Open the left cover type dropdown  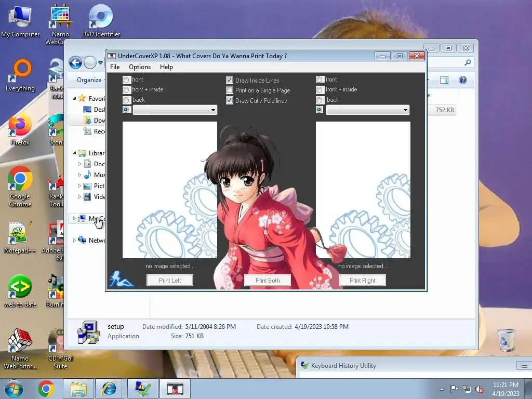click(x=175, y=110)
